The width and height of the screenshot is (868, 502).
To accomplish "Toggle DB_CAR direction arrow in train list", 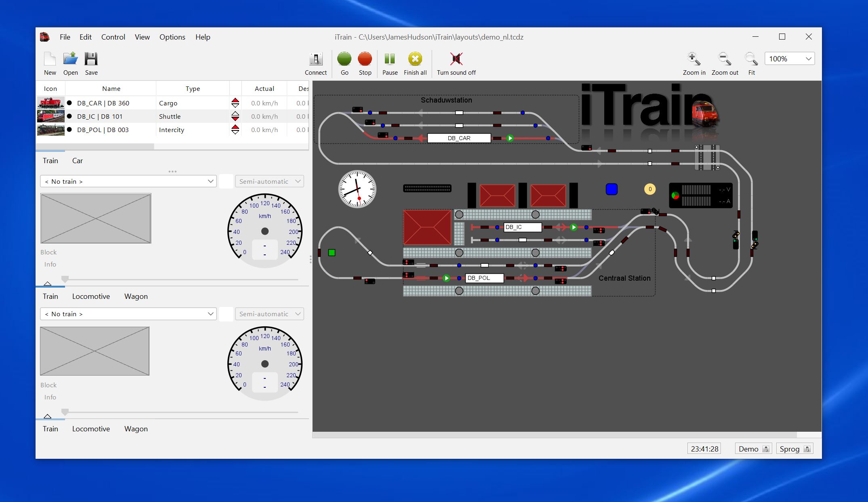I will point(235,103).
